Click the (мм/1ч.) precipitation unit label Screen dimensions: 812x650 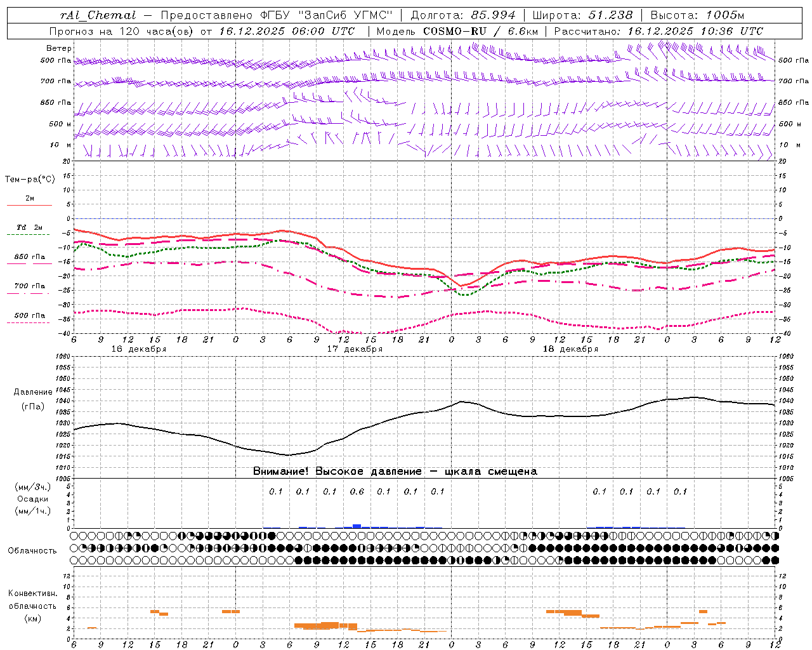click(x=33, y=511)
